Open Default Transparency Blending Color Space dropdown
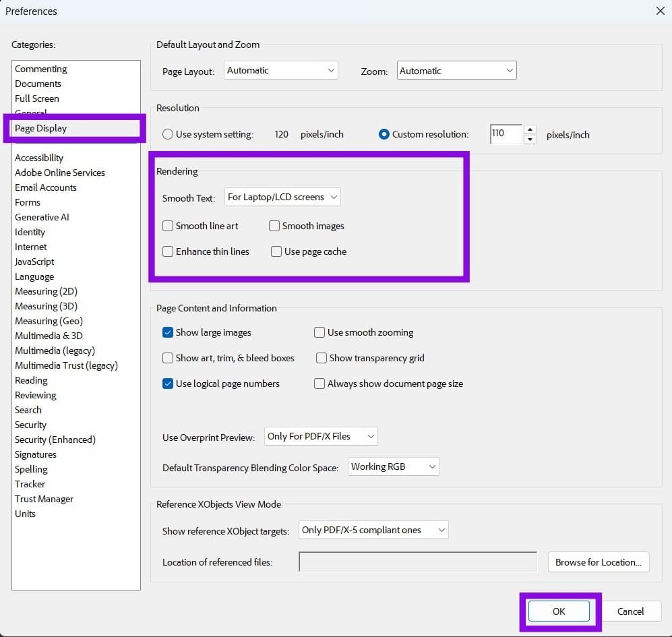 394,466
